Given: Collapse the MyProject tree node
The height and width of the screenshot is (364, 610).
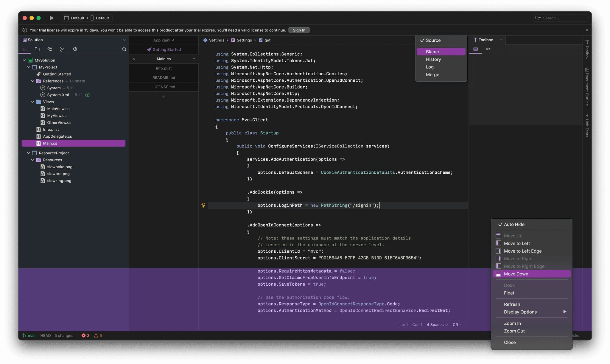Looking at the screenshot, I should (29, 67).
